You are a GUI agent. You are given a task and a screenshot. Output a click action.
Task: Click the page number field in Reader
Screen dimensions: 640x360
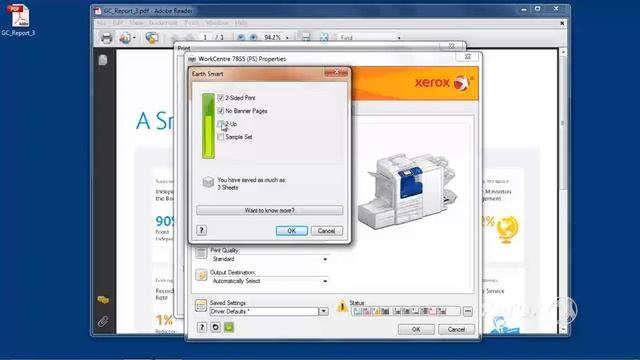click(205, 38)
